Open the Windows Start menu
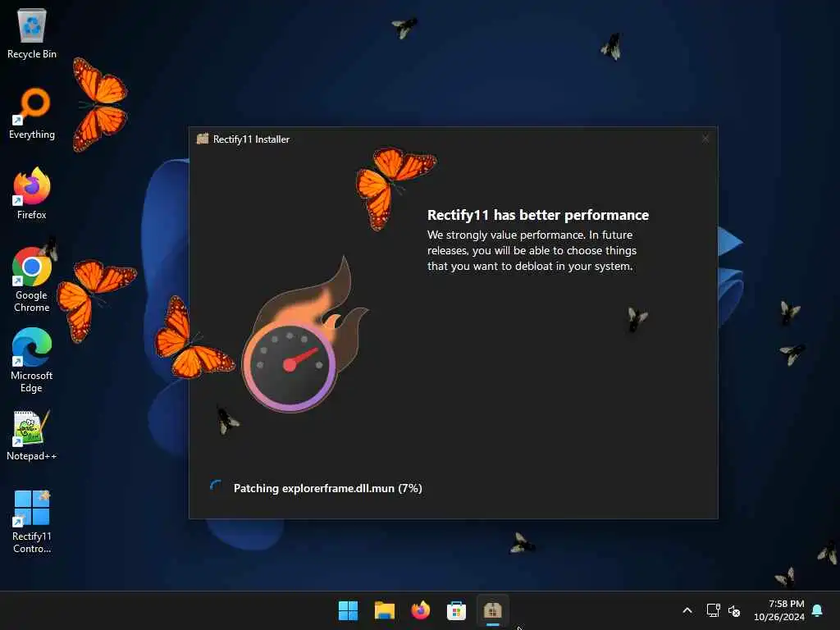Image resolution: width=840 pixels, height=630 pixels. [348, 610]
